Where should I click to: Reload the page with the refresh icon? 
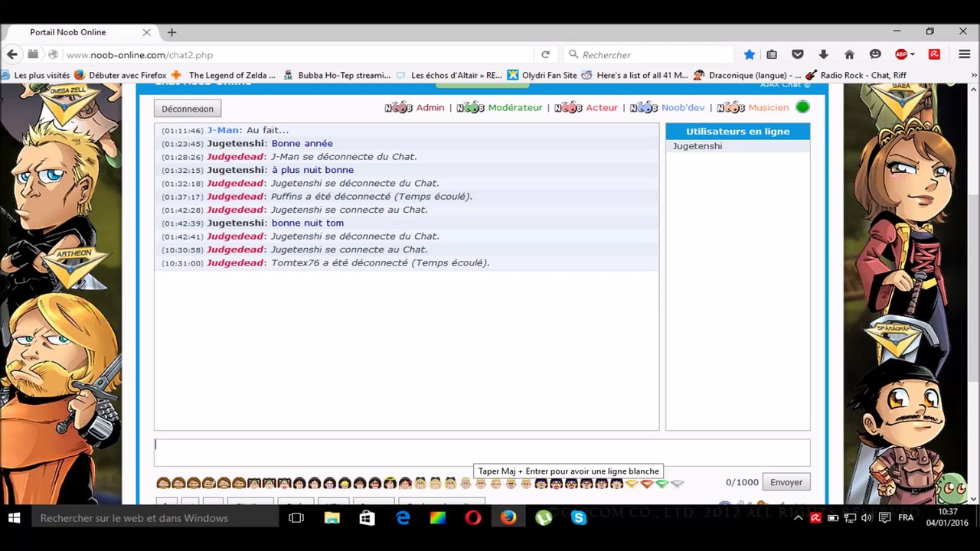pos(545,54)
